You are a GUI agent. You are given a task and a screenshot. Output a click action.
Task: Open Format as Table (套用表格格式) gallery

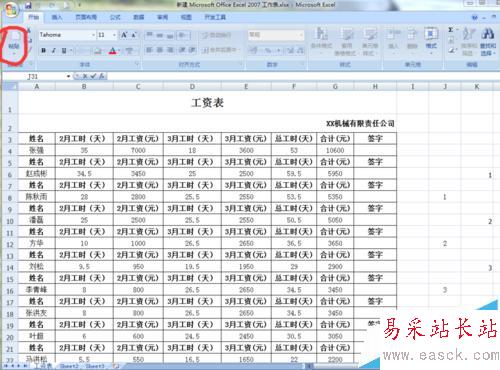(x=347, y=42)
